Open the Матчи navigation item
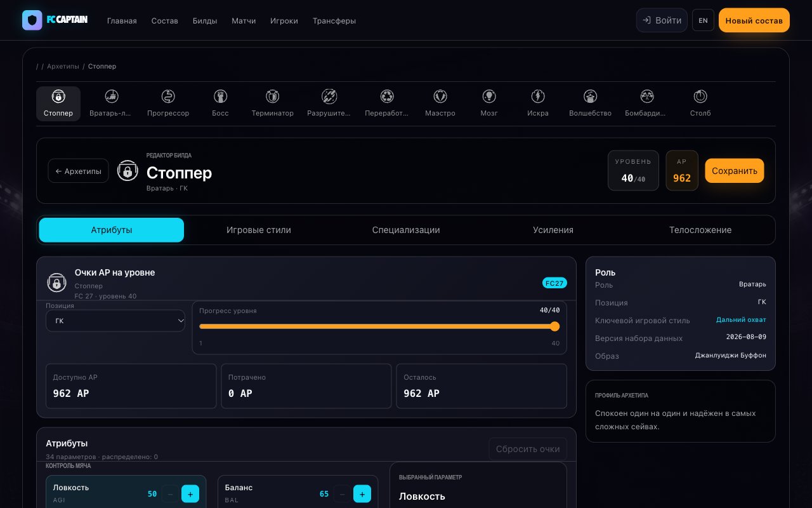 pyautogui.click(x=244, y=21)
